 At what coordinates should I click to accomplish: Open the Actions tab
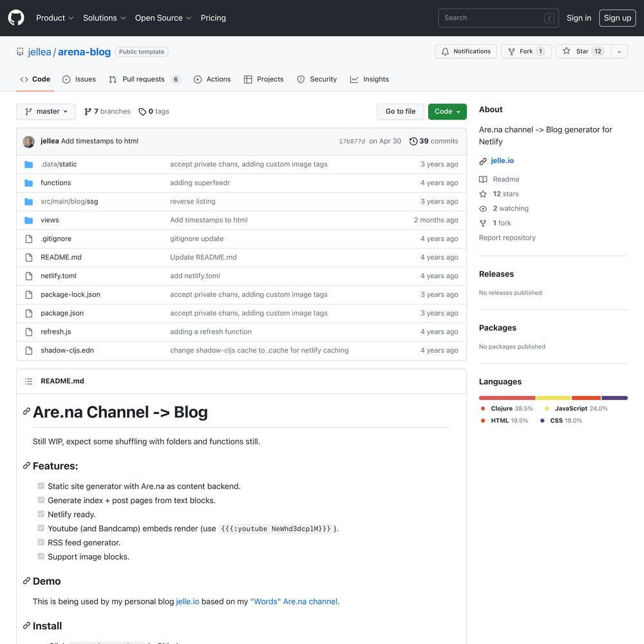(212, 79)
